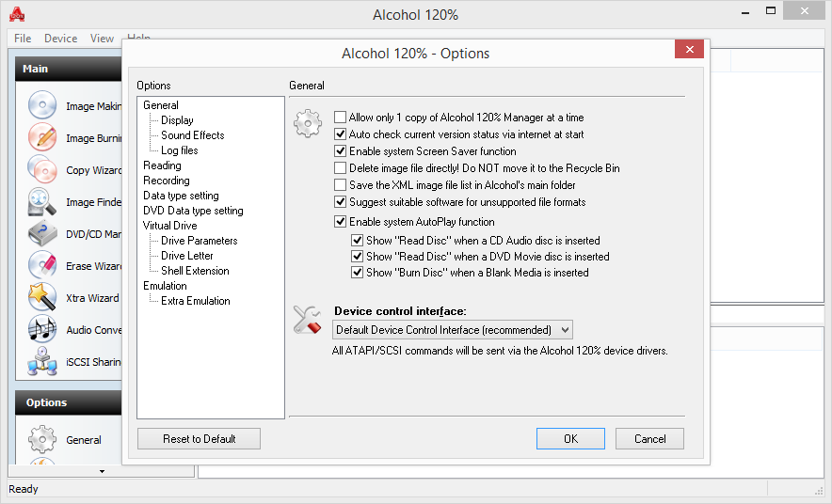This screenshot has width=832, height=504.
Task: Click the General label in sidebar Options
Action: [84, 440]
